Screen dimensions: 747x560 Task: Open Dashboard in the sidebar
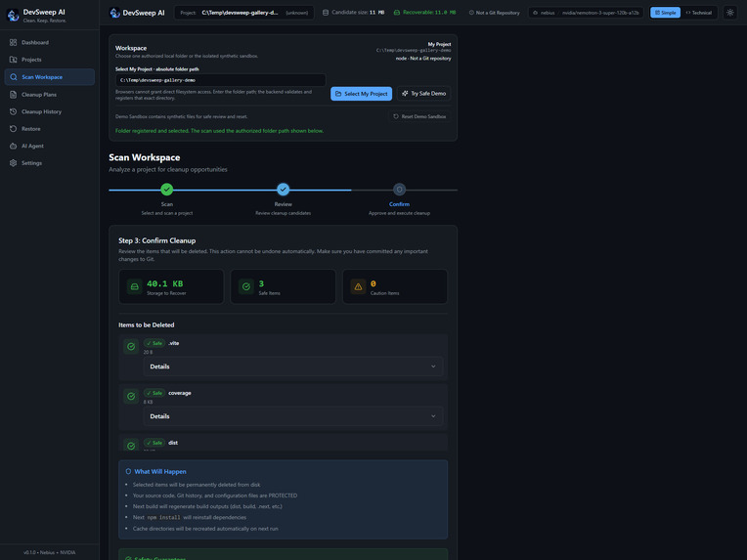click(x=50, y=42)
